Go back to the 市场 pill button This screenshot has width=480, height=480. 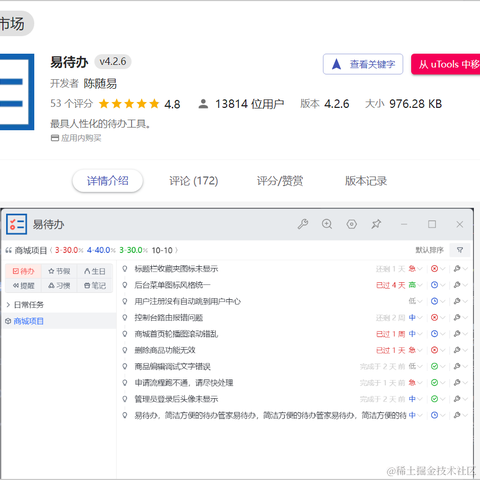[16, 24]
